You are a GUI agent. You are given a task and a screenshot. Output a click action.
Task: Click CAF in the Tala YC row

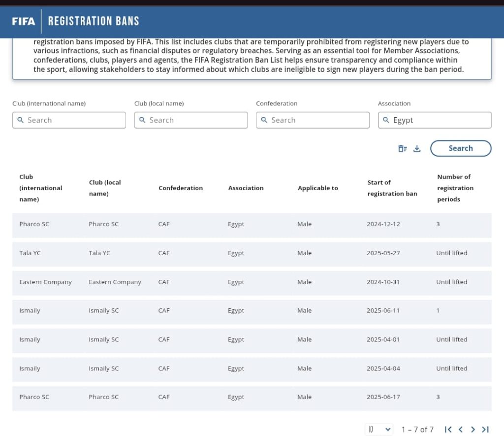click(164, 253)
